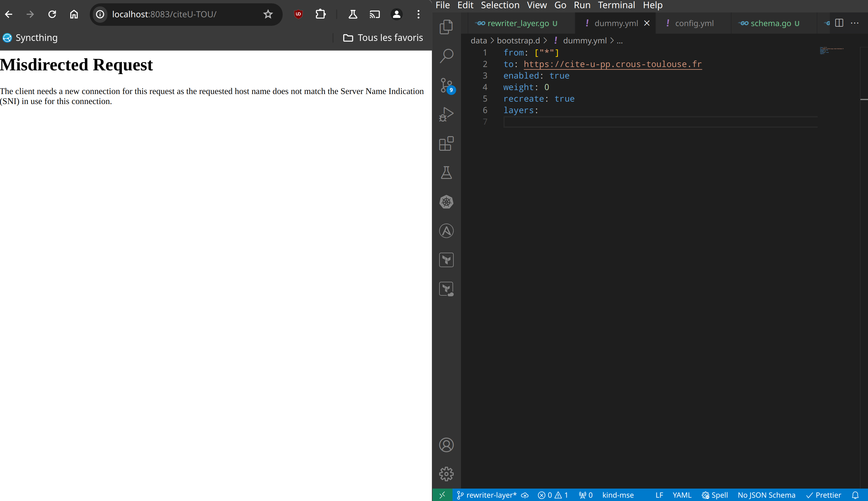The image size is (868, 501).
Task: Click the uBlock Origin extension icon
Action: point(298,14)
